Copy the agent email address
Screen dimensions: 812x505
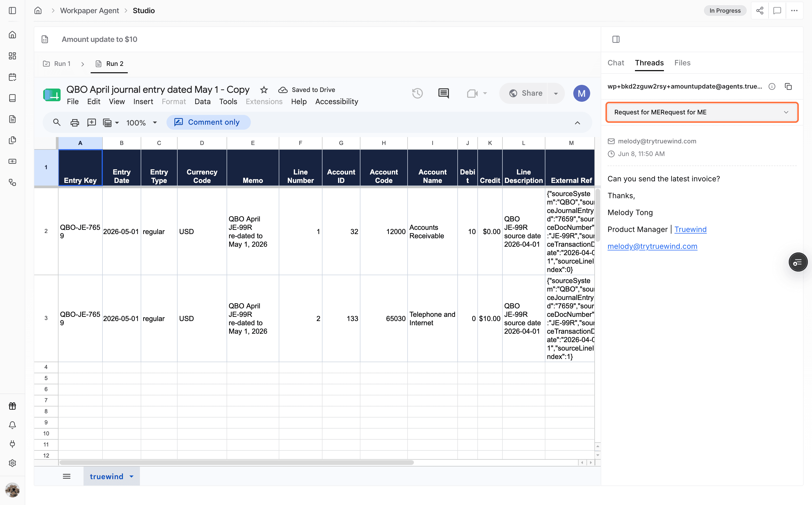pyautogui.click(x=789, y=86)
